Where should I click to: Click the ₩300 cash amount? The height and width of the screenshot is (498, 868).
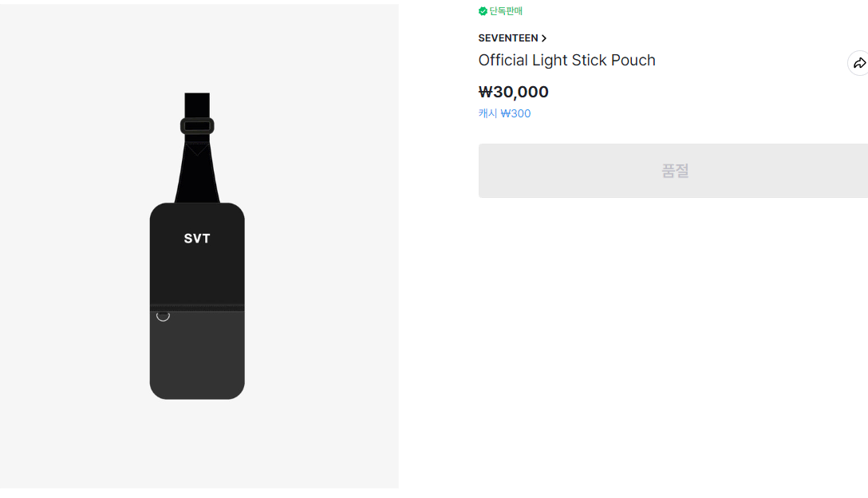click(x=515, y=113)
